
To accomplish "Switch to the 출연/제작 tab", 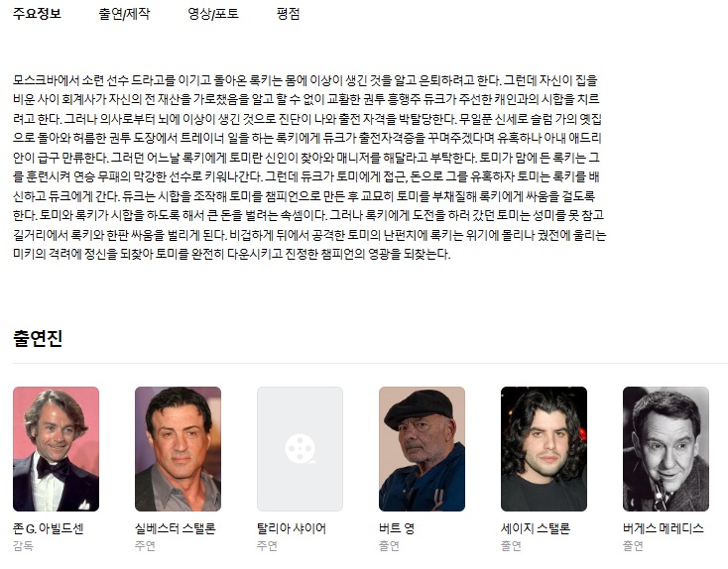I will (x=124, y=14).
